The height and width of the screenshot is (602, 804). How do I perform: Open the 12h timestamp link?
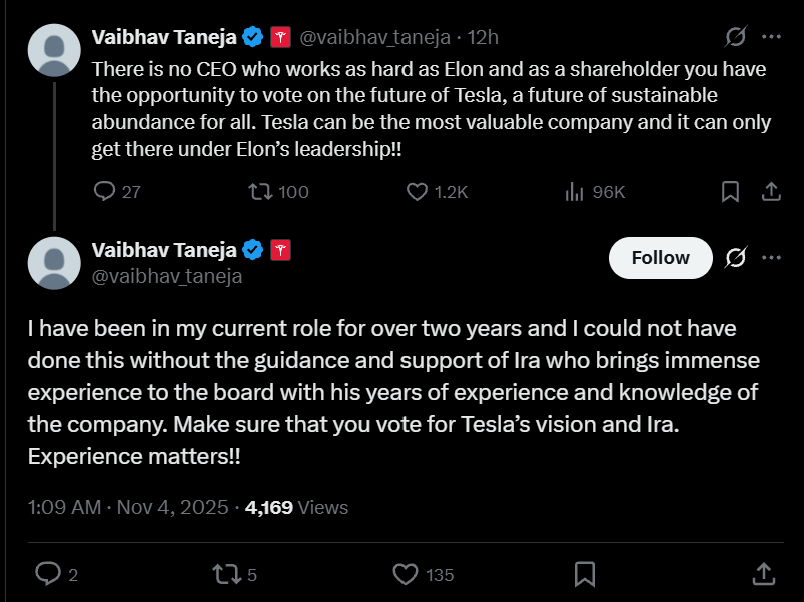pyautogui.click(x=484, y=38)
